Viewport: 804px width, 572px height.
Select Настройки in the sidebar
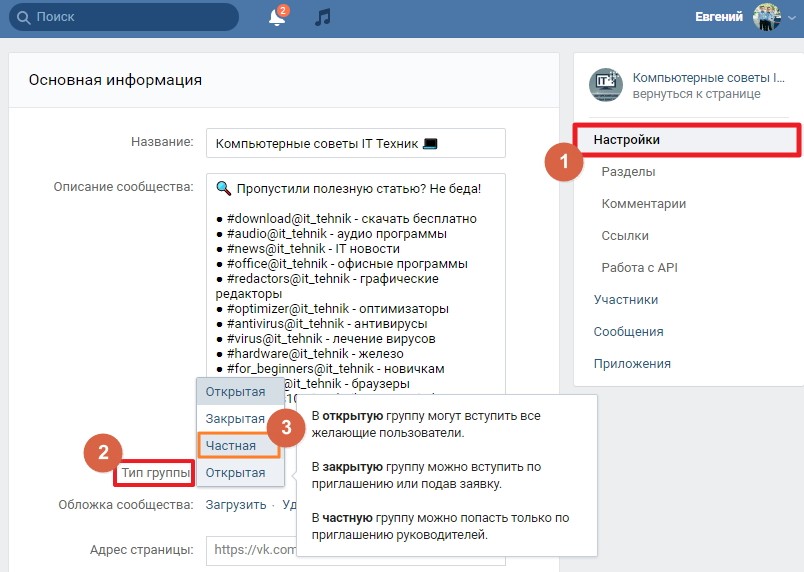[x=687, y=139]
